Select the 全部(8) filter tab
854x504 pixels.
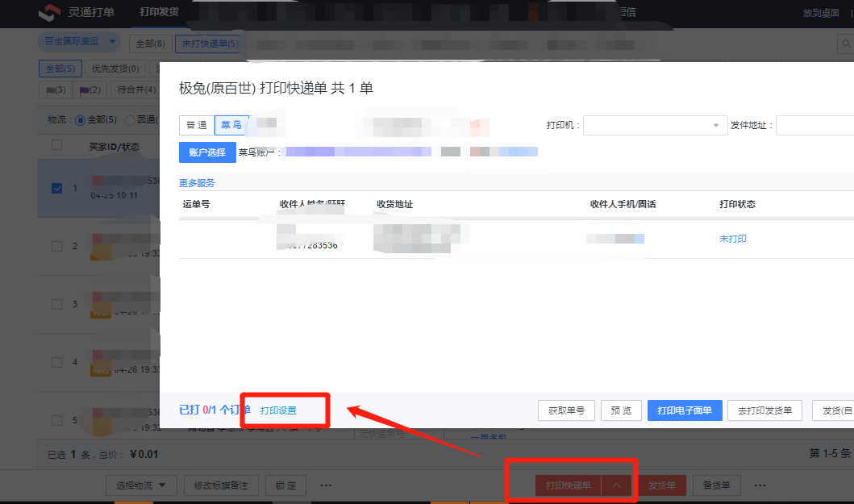150,44
